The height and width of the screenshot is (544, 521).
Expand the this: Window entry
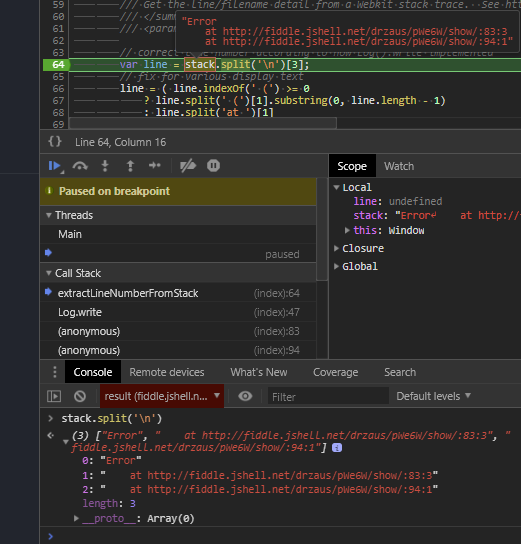tap(347, 230)
